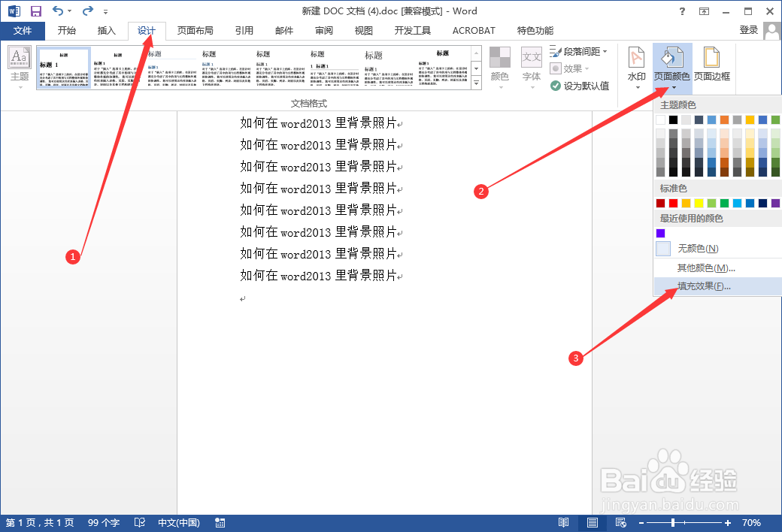
Task: Switch to Read Mode in status bar
Action: pyautogui.click(x=563, y=522)
